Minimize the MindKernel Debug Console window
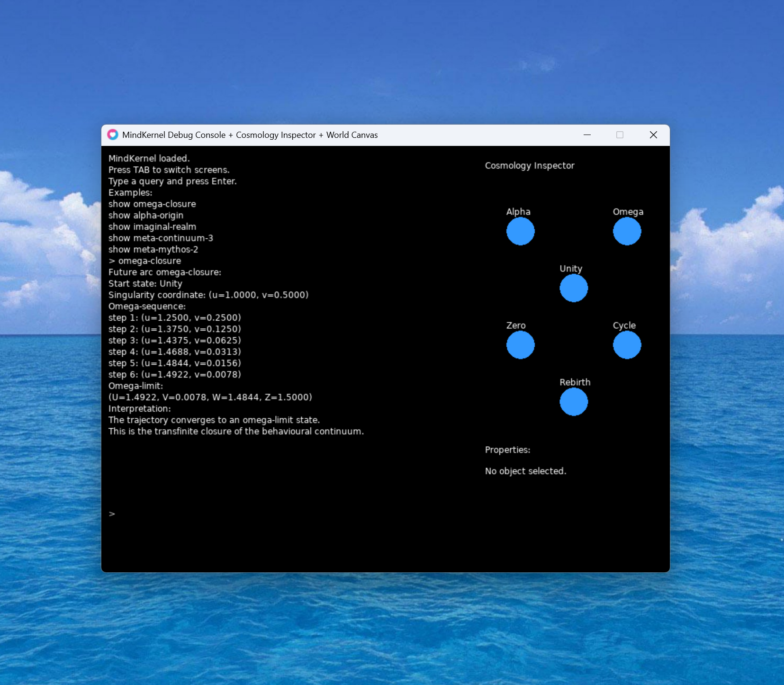This screenshot has height=685, width=784. click(x=587, y=135)
